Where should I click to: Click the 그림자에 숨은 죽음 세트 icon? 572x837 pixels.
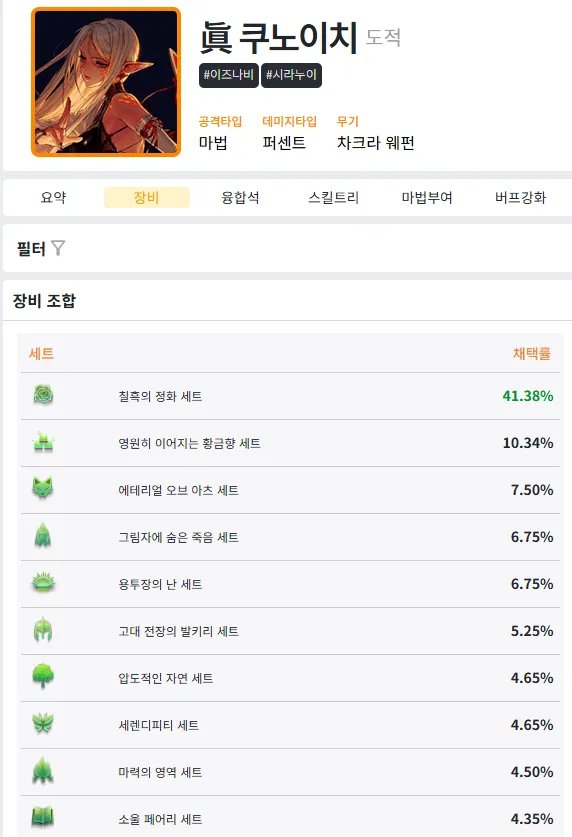(x=43, y=536)
